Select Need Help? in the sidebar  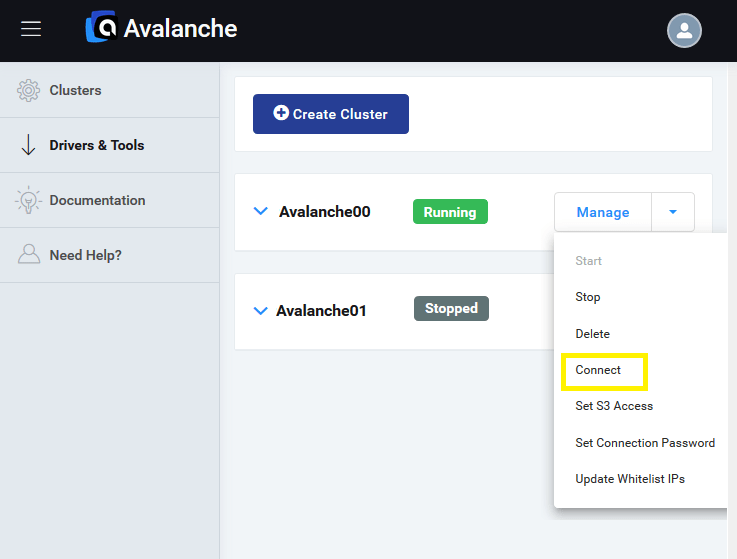(x=110, y=255)
